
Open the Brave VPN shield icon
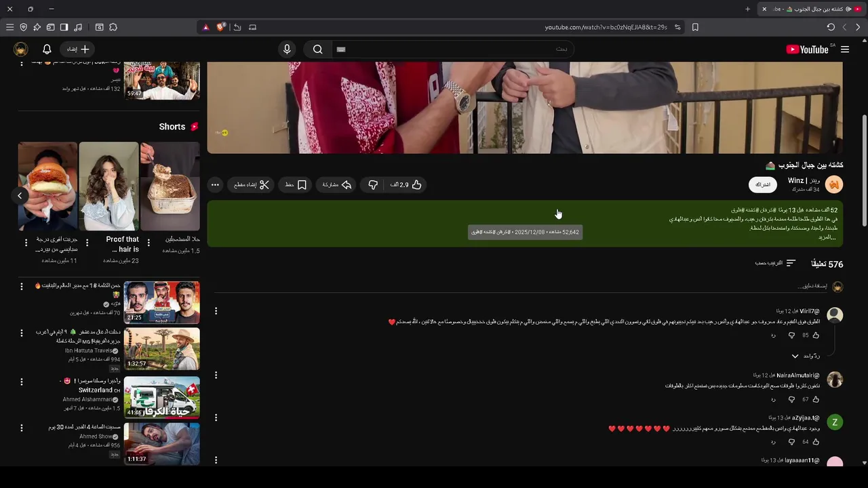23,27
